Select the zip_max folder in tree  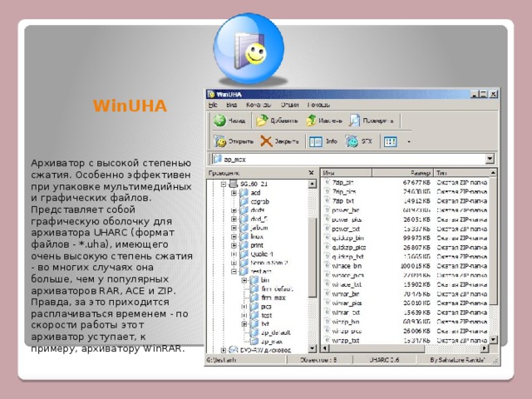[x=272, y=342]
